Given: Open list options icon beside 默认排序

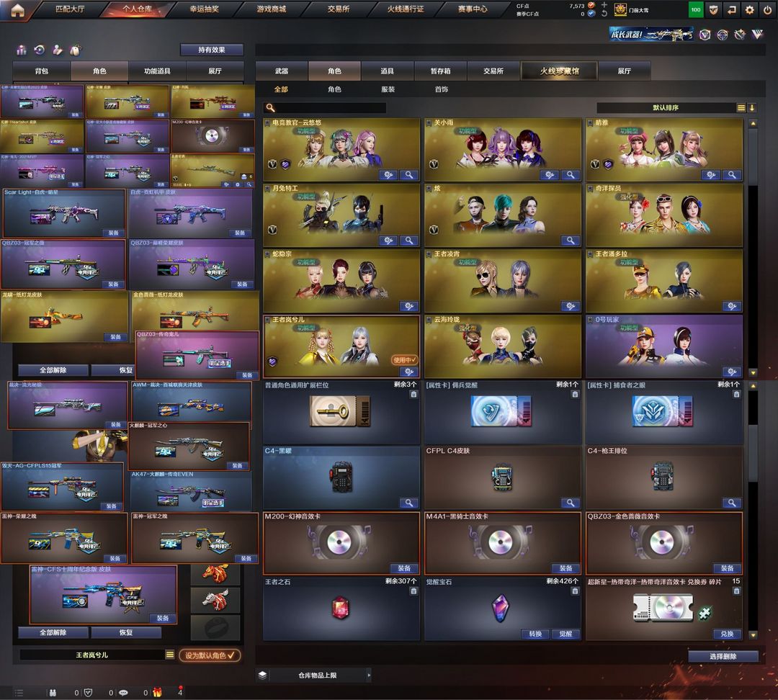Looking at the screenshot, I should (x=741, y=107).
